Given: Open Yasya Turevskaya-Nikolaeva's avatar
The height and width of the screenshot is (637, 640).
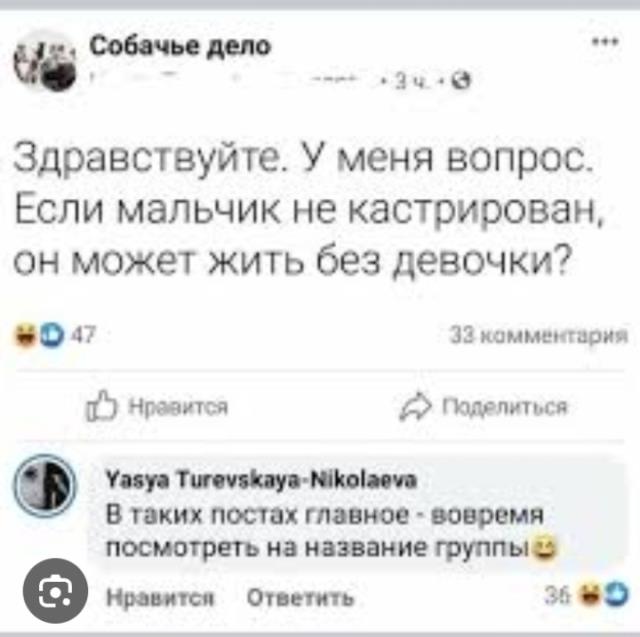Looking at the screenshot, I should [45, 486].
